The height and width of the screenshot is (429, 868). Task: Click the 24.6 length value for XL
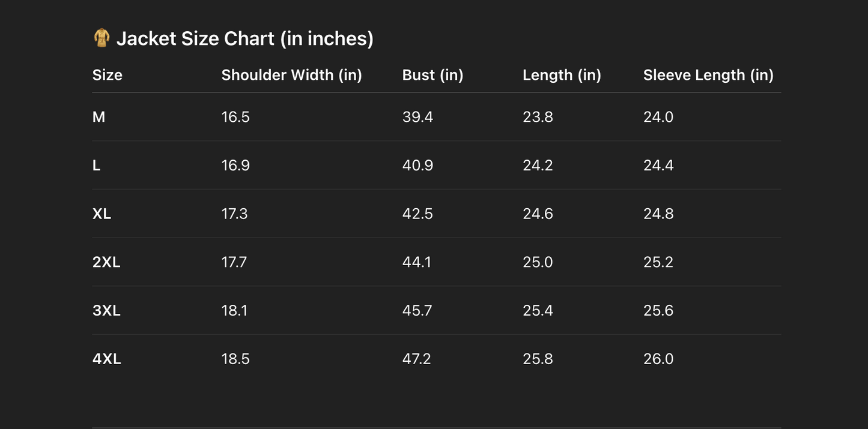click(538, 214)
